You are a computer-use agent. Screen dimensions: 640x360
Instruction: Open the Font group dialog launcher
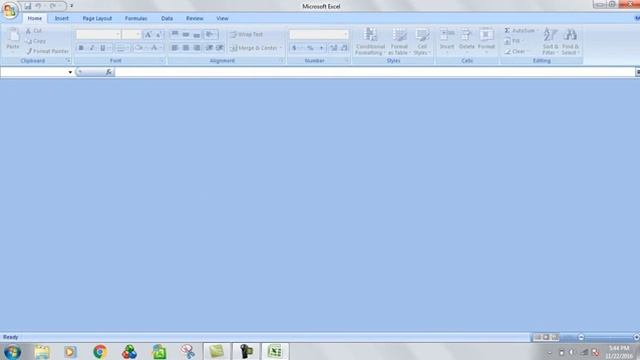coord(162,61)
